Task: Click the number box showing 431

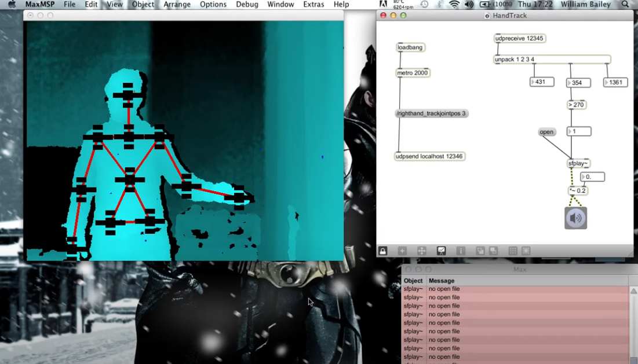Action: tap(542, 82)
